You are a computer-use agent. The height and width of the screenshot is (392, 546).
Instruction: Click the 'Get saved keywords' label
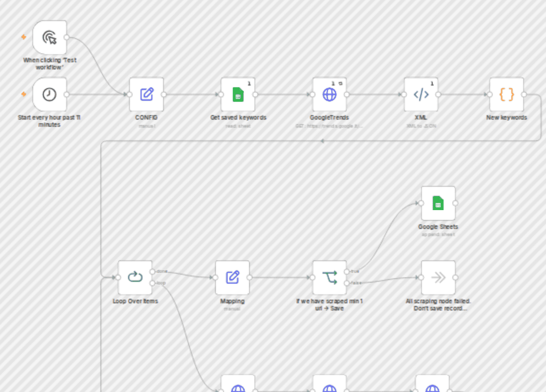238,117
